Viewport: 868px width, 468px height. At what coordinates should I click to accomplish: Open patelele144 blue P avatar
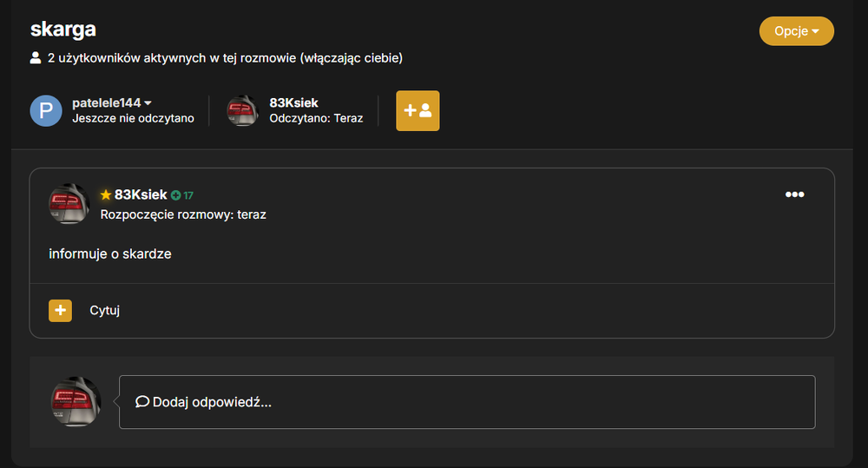tap(46, 111)
